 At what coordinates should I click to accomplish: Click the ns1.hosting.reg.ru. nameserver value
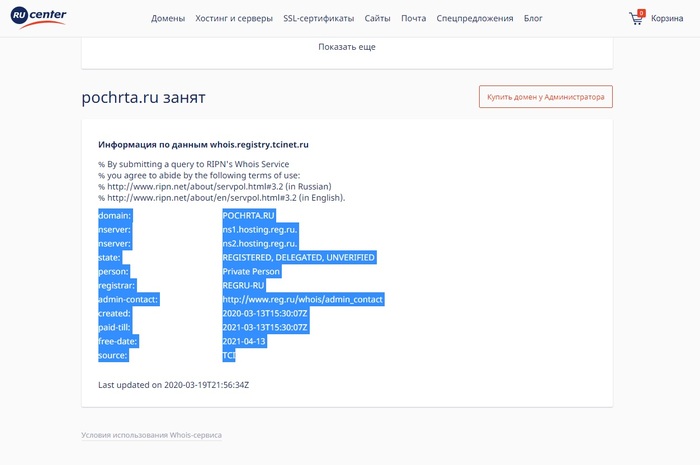[260, 229]
